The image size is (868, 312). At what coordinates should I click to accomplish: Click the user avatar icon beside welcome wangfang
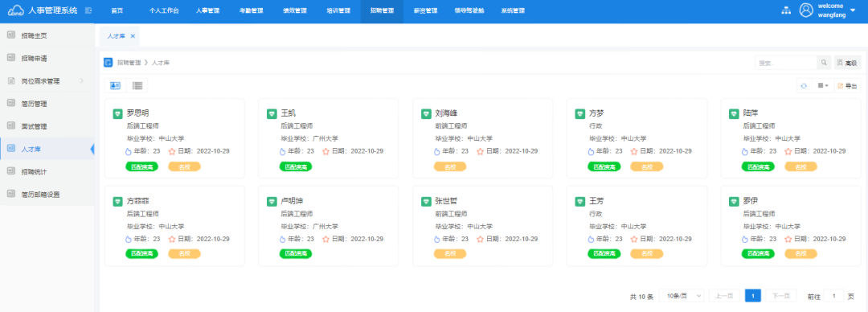pyautogui.click(x=806, y=10)
